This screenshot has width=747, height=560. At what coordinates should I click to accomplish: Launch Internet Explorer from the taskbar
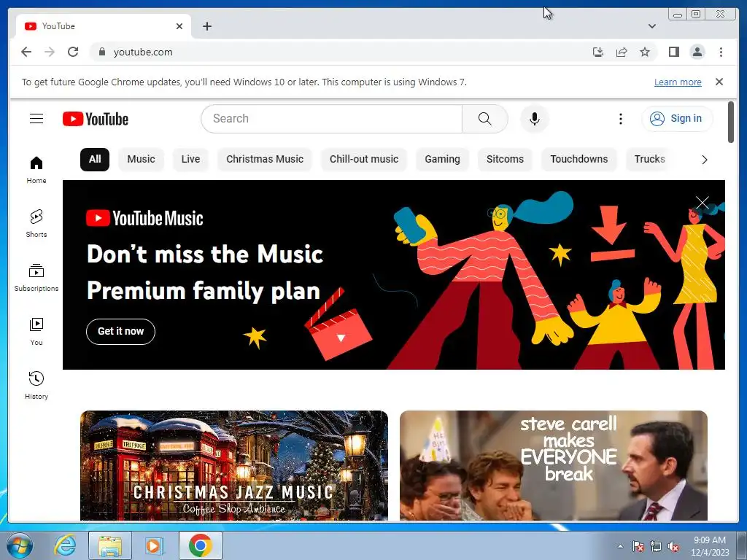[x=65, y=545]
